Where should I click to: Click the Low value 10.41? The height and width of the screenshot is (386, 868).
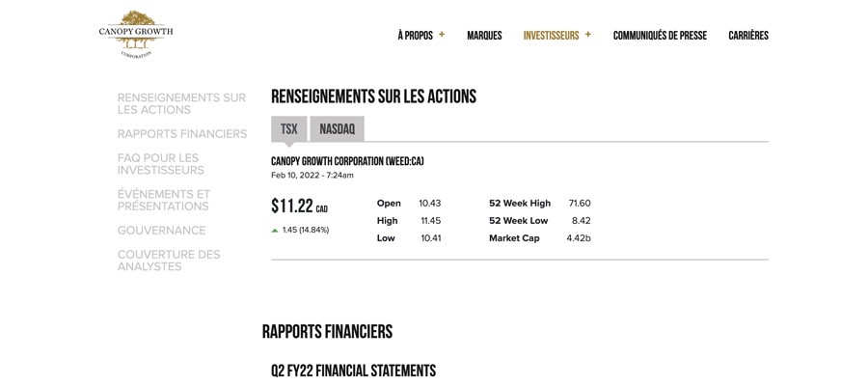click(430, 238)
